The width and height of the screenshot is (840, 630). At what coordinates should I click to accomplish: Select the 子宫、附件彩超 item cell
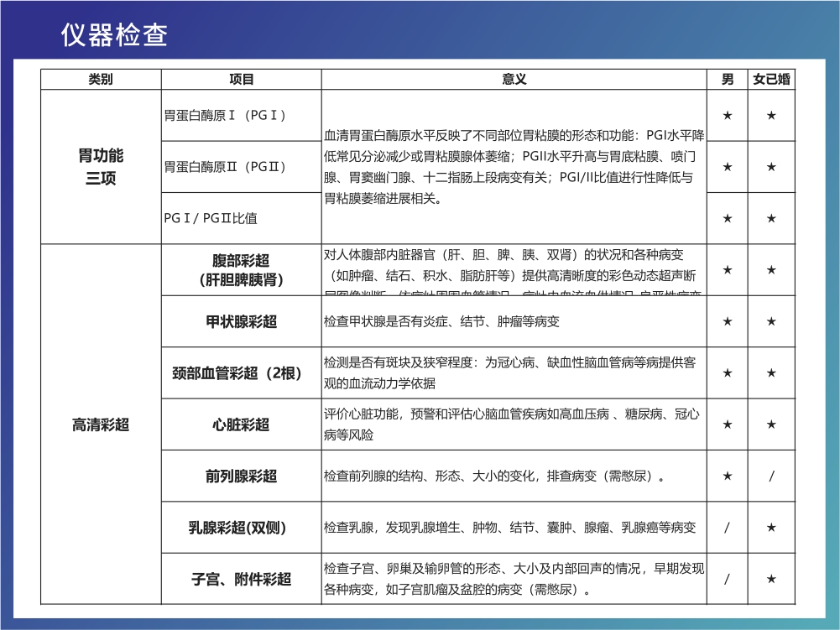click(241, 579)
